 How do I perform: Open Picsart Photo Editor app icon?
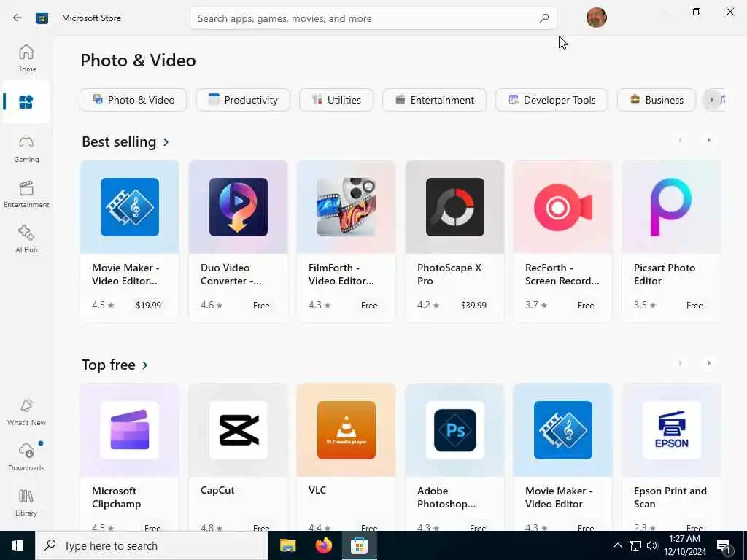tap(671, 207)
